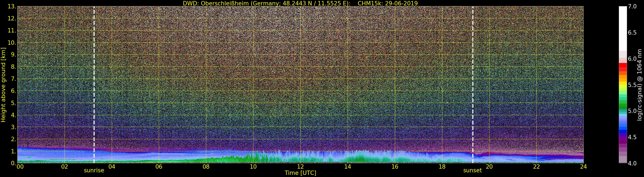The height and width of the screenshot is (177, 644).
Task: Click the '5.5' value on the colorbar scale
Action: point(632,85)
